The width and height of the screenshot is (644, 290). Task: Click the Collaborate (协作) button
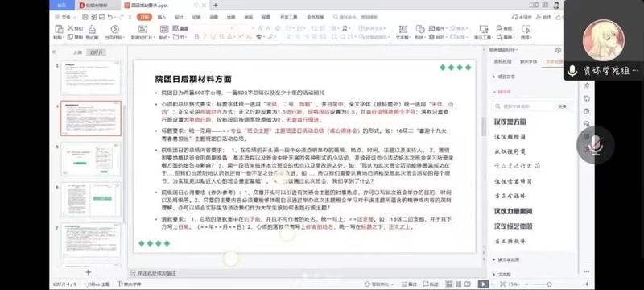coord(544,17)
